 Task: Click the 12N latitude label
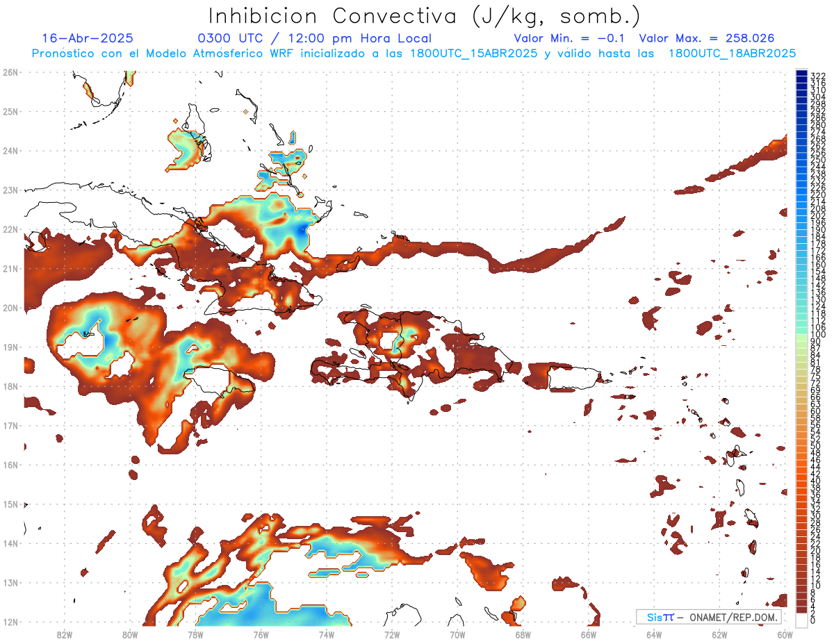point(10,622)
